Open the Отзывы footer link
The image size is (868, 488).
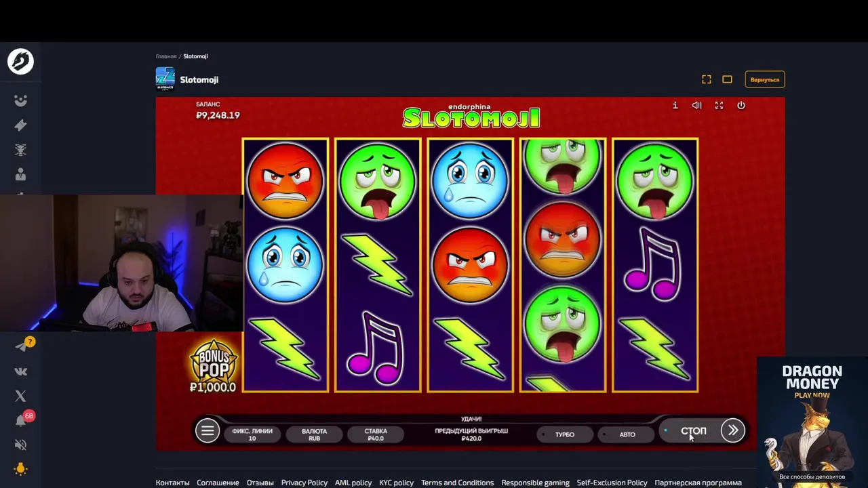coord(260,483)
